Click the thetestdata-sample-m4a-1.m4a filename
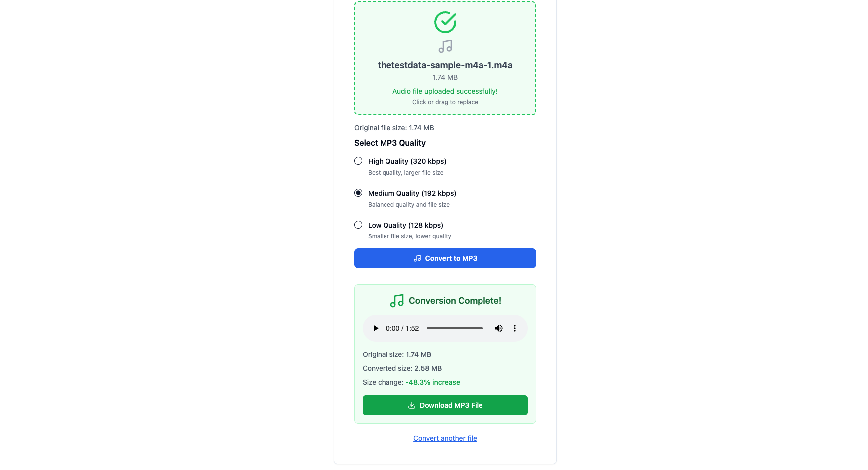Image resolution: width=868 pixels, height=470 pixels. point(445,65)
